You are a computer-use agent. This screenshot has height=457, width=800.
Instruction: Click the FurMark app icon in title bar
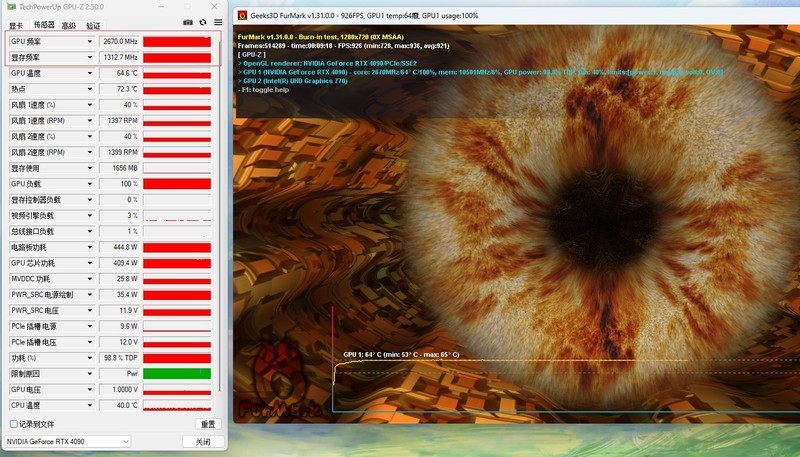click(242, 15)
